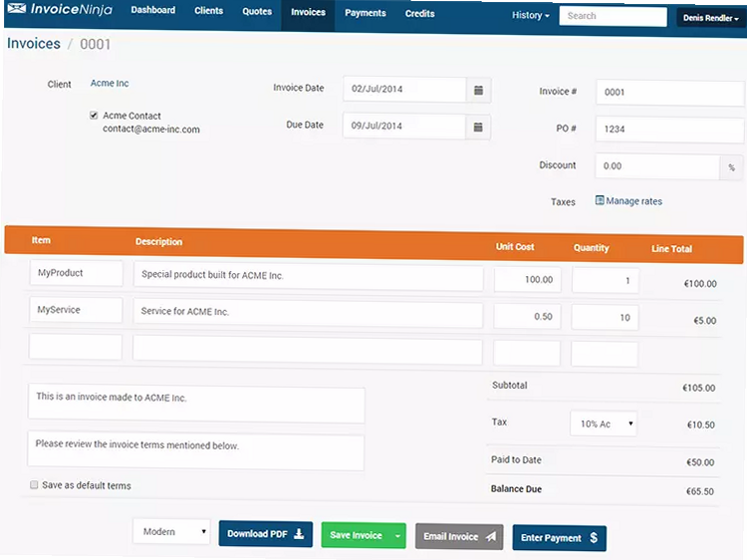
Task: Click the Description column header
Action: coord(158,241)
